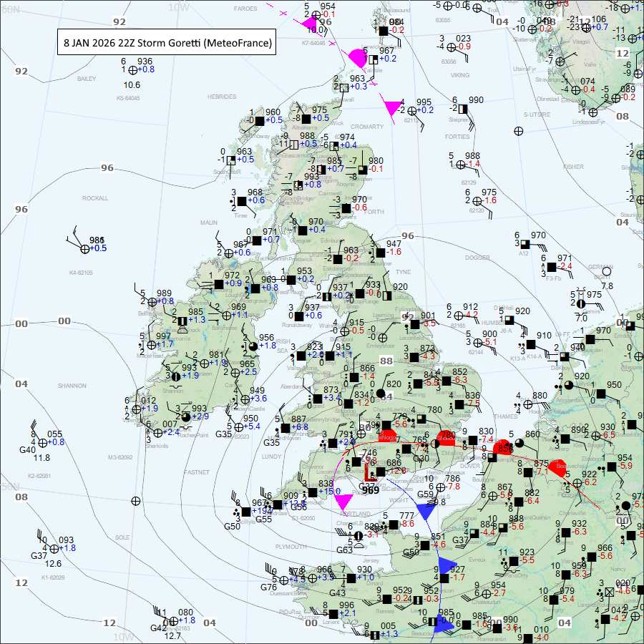The height and width of the screenshot is (644, 644).
Task: Click the Channel light vessel G63 station symbol
Action: pos(358,535)
